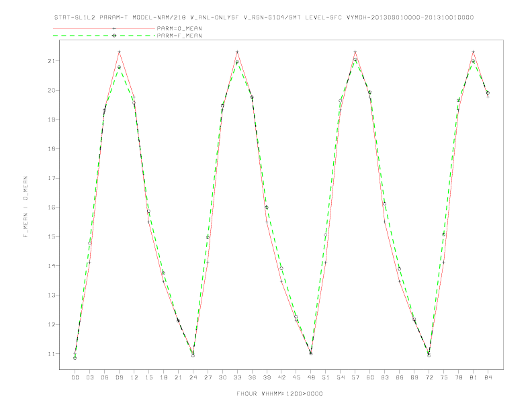The image size is (532, 411).
Task: Click x-axis forecast hour label 00
Action: pos(75,377)
